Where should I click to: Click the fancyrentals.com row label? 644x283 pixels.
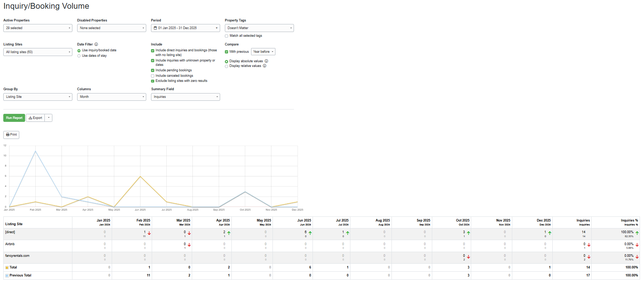coord(17,256)
